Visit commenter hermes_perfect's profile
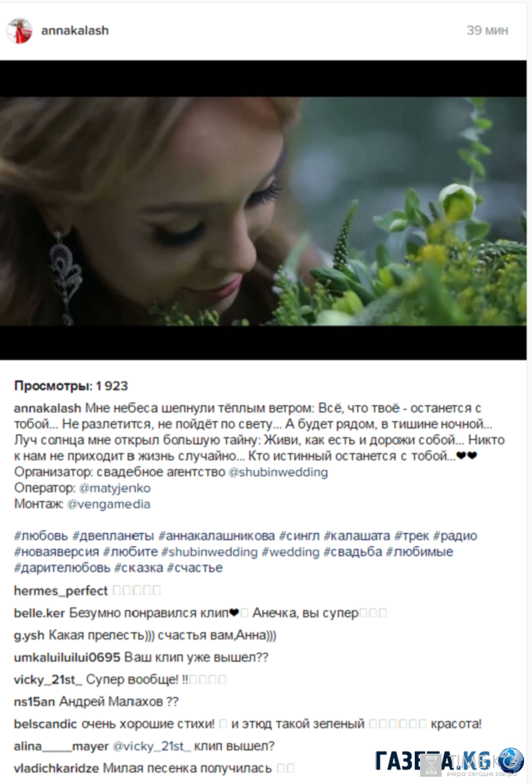Image resolution: width=532 pixels, height=784 pixels. tap(61, 590)
